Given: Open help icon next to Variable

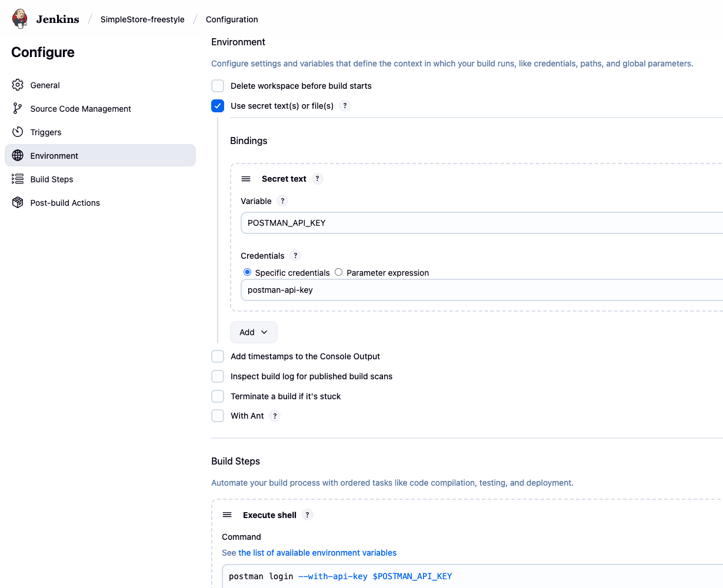Looking at the screenshot, I should 282,201.
